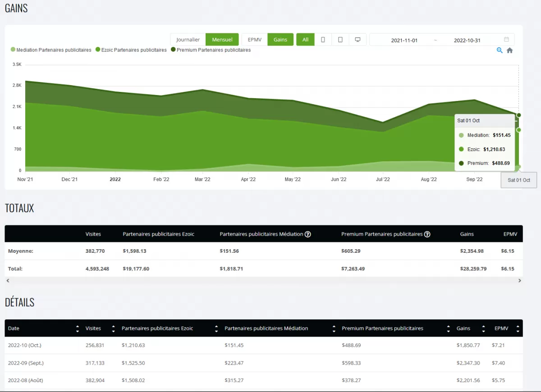Viewport: 541px width, 392px height.
Task: Sort the details table by Gains column
Action: tap(483, 328)
